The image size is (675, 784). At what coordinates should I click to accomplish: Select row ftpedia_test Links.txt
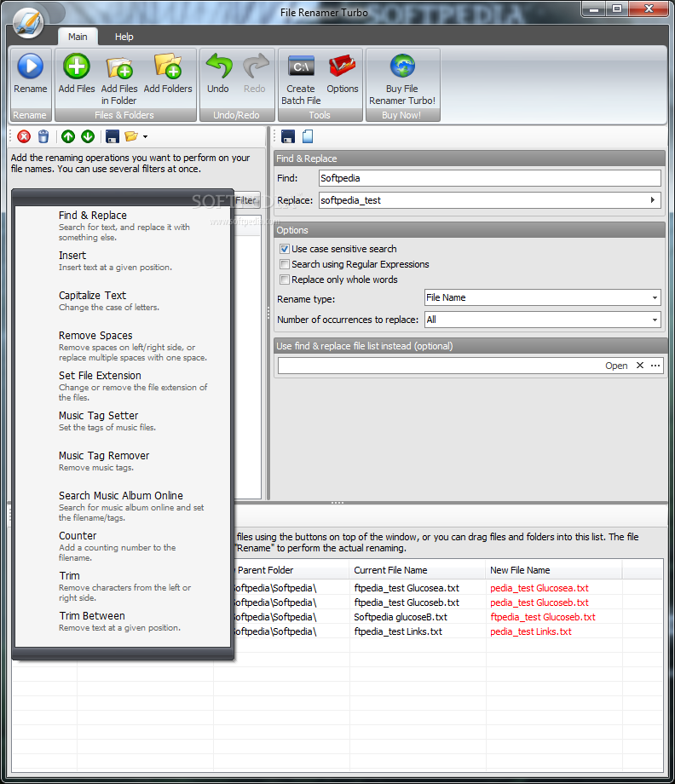coord(398,631)
